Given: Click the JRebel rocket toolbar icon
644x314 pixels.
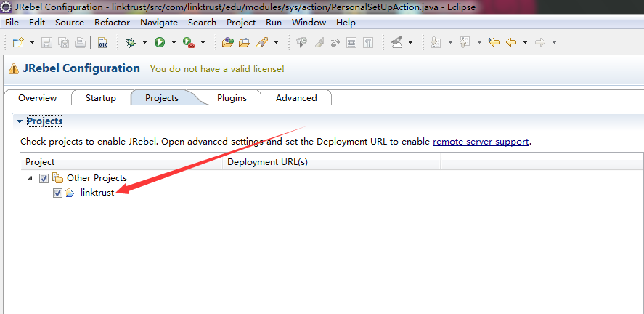Looking at the screenshot, I should point(396,42).
